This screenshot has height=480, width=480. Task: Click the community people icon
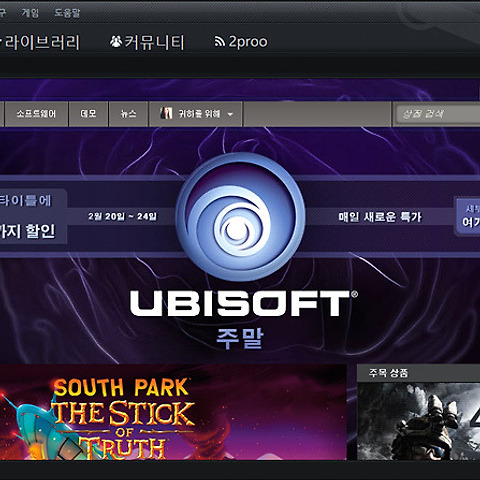[116, 42]
